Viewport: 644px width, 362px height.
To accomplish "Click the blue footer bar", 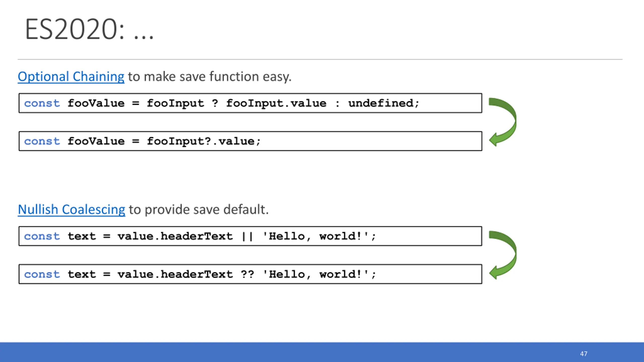I will pyautogui.click(x=322, y=352).
